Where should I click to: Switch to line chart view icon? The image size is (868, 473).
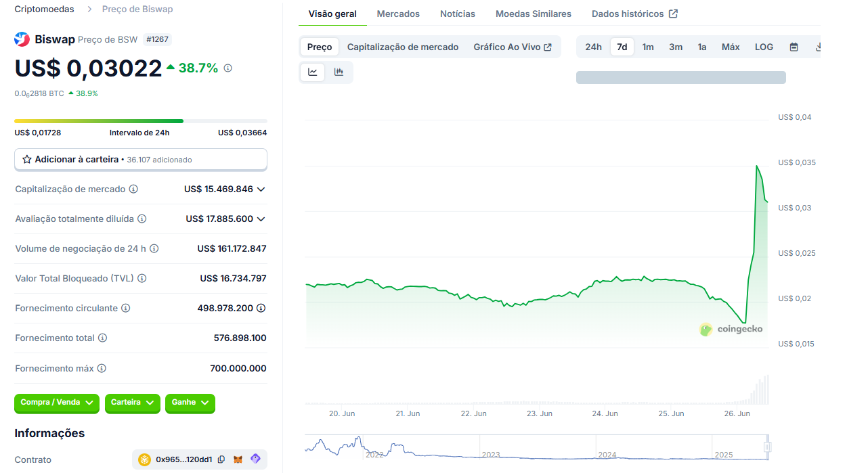pyautogui.click(x=313, y=72)
